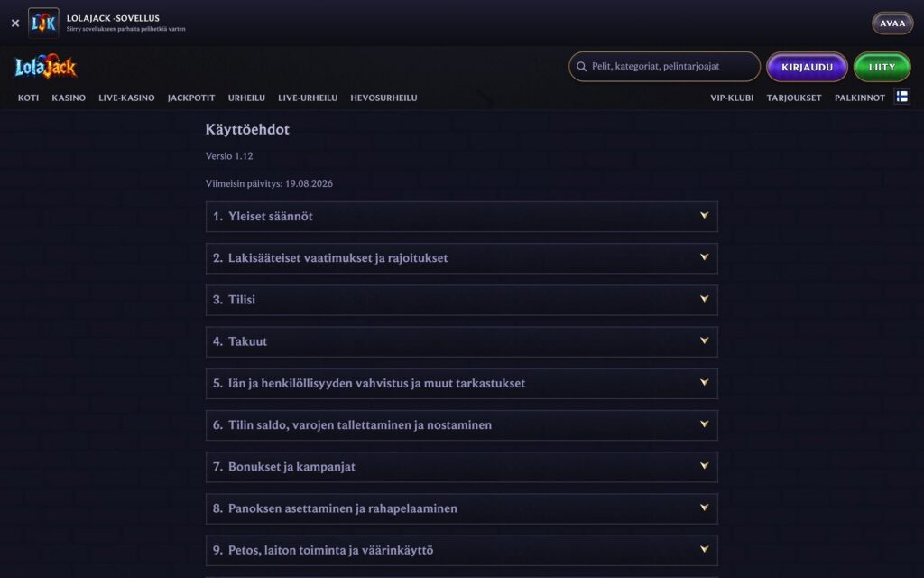Open the TARJOUKSET link
924x578 pixels.
point(794,98)
